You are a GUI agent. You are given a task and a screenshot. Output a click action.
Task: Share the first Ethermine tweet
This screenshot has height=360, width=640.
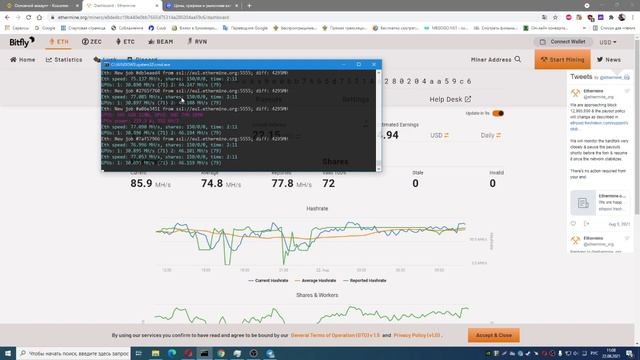(x=587, y=224)
